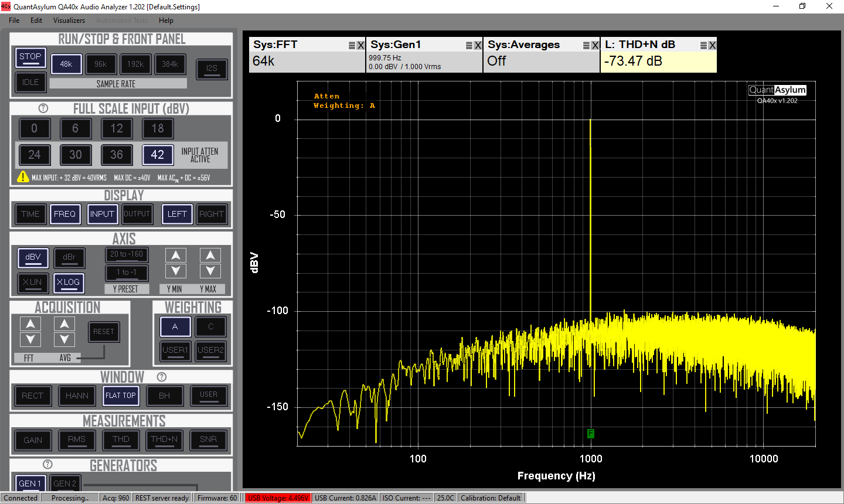Close the Sys:FFT readout tile
844x504 pixels.
pyautogui.click(x=360, y=45)
